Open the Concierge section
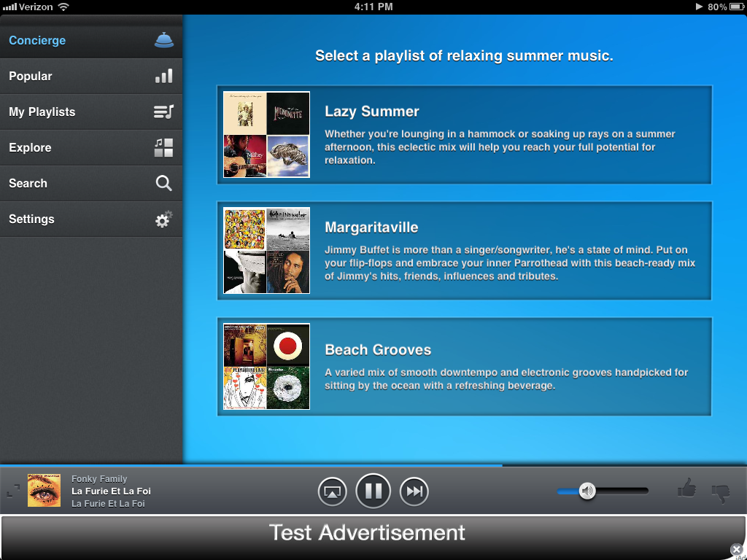Screen dimensions: 747x560 [x=91, y=41]
